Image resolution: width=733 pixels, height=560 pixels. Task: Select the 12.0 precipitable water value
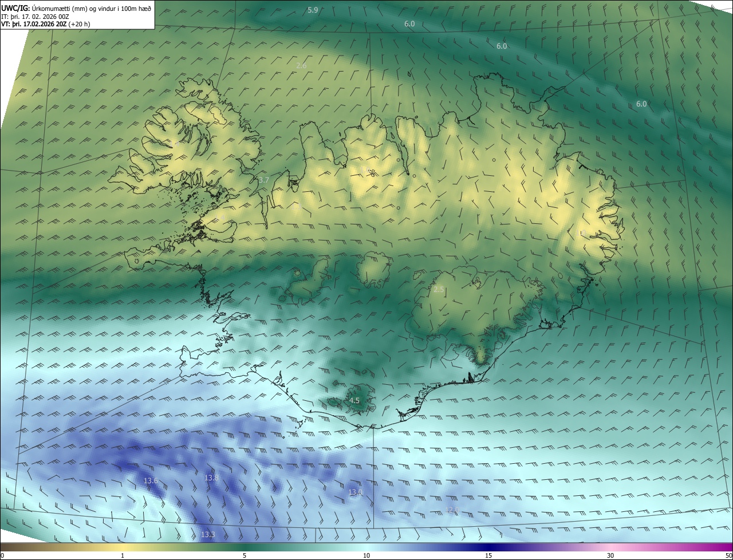(452, 510)
